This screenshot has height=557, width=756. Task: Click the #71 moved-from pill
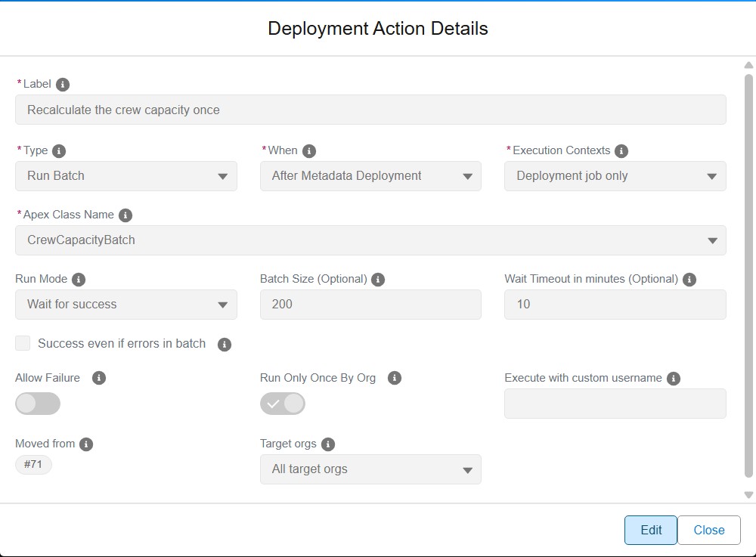tap(33, 465)
